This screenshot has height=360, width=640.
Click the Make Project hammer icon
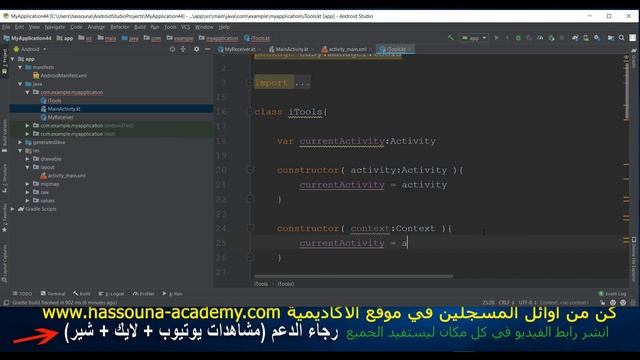(451, 38)
